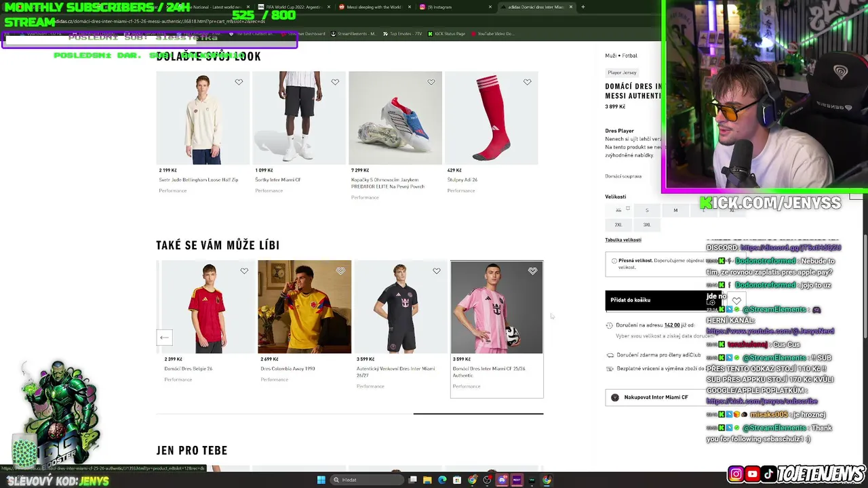Choose size 3XL
This screenshot has height=488, width=868.
[x=647, y=224]
